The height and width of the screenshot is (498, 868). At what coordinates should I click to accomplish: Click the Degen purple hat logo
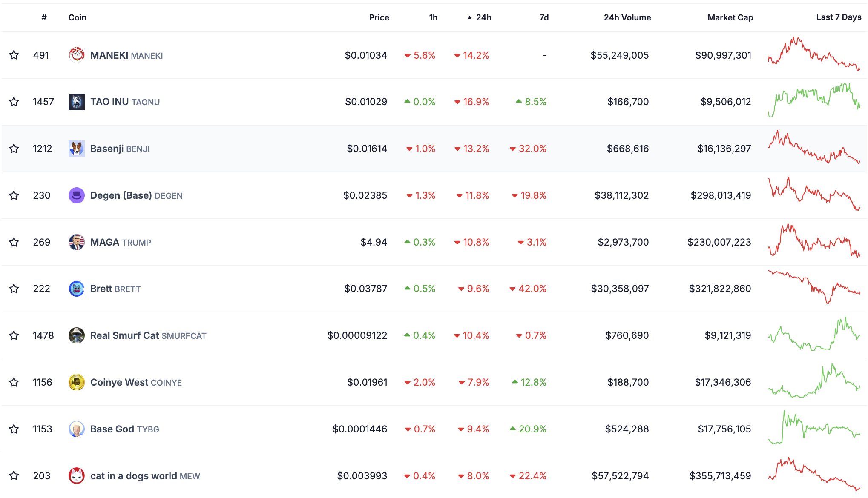(77, 195)
